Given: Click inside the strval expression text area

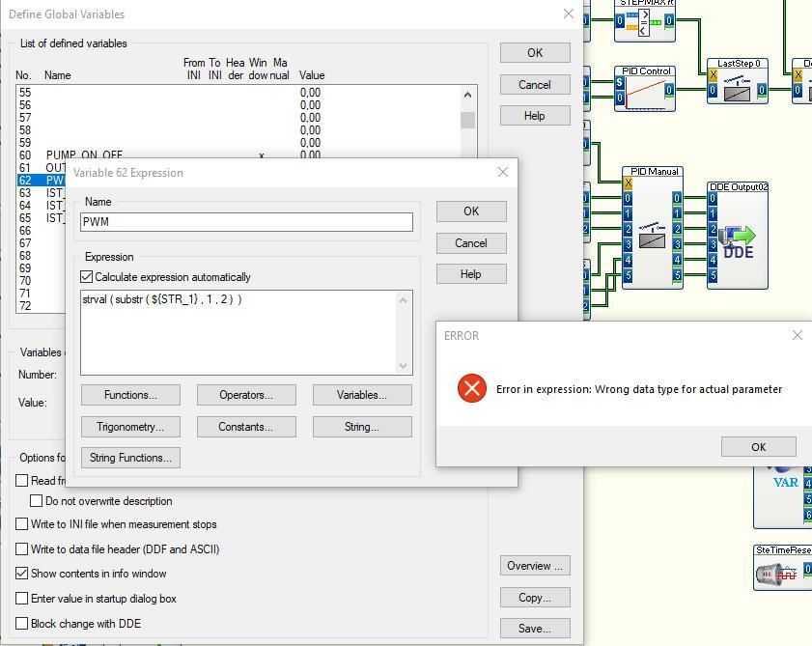Looking at the screenshot, I should (x=238, y=332).
